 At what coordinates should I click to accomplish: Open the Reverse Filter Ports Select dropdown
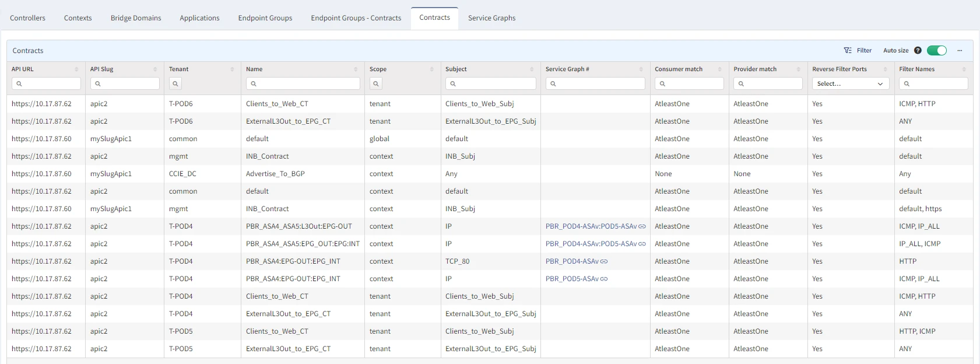pos(849,84)
